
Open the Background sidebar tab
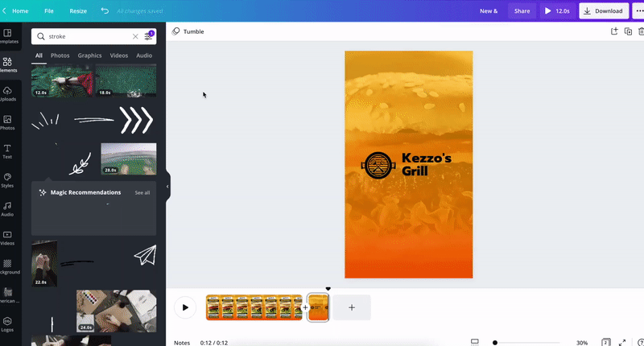[8, 267]
